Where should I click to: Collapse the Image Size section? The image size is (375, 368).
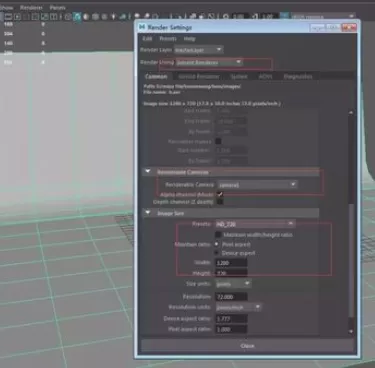click(148, 213)
